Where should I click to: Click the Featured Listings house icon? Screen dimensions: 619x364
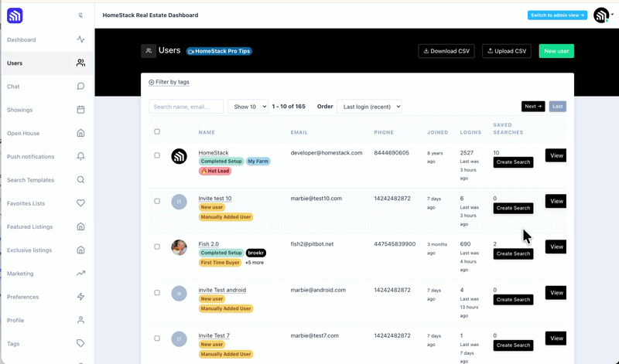coord(80,226)
